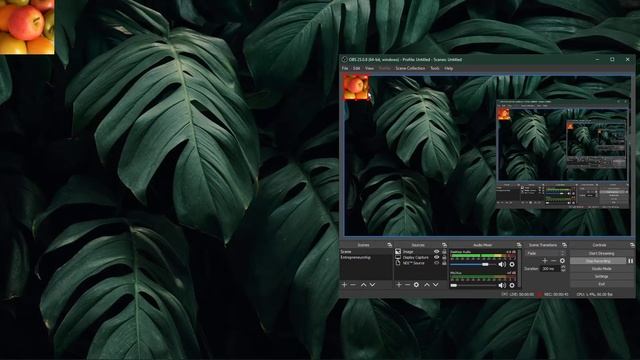Undock the Scene Transitions panel float icon
Viewport: 640px width, 360px height.
564,245
